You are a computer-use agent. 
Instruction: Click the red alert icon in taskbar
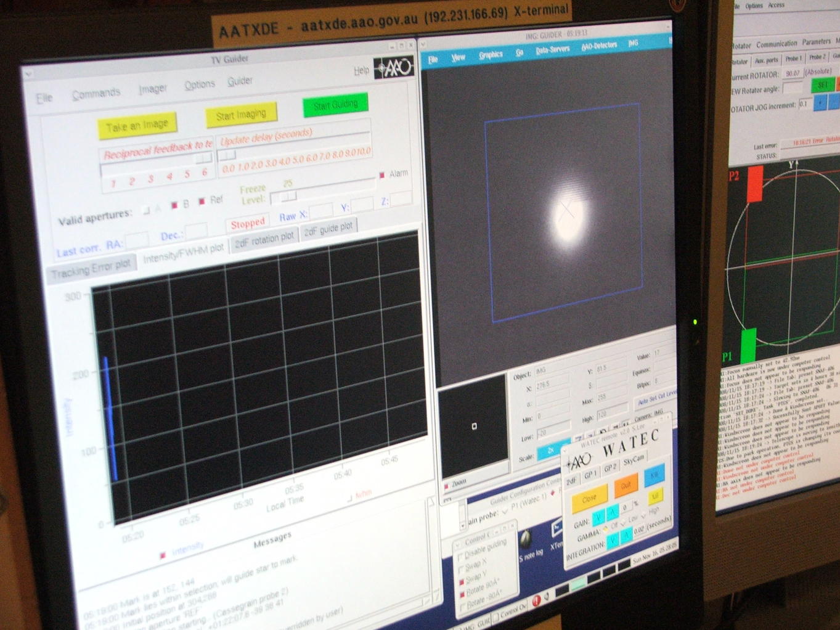536,600
